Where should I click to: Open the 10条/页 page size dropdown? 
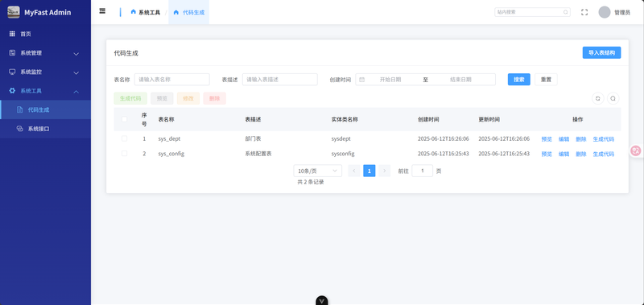point(317,171)
